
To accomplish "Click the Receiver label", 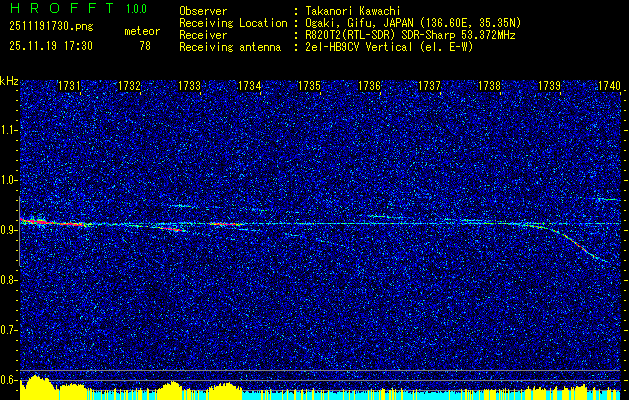I will (x=203, y=35).
